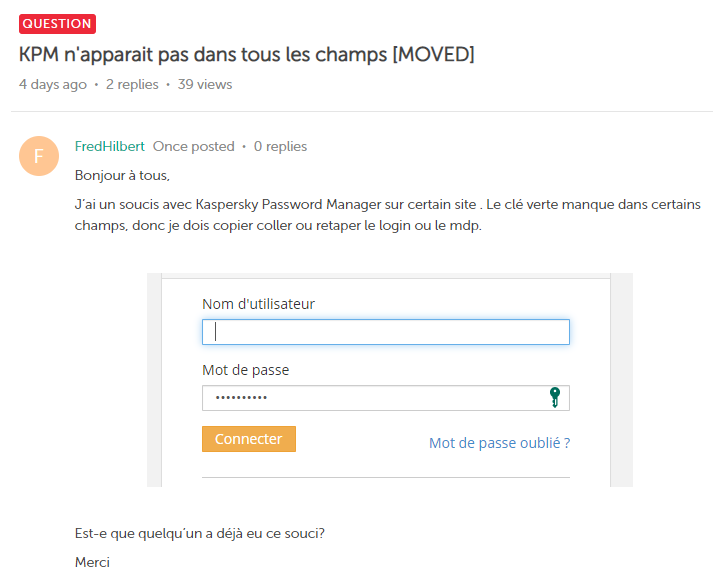Click the Bonjour à tous greeting line
The image size is (728, 578).
pos(123,176)
